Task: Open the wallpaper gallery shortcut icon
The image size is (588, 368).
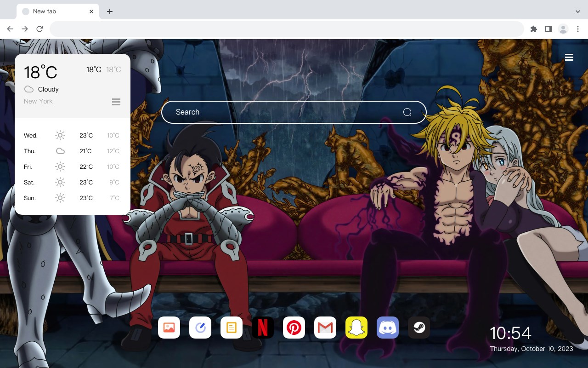Action: coord(169,328)
